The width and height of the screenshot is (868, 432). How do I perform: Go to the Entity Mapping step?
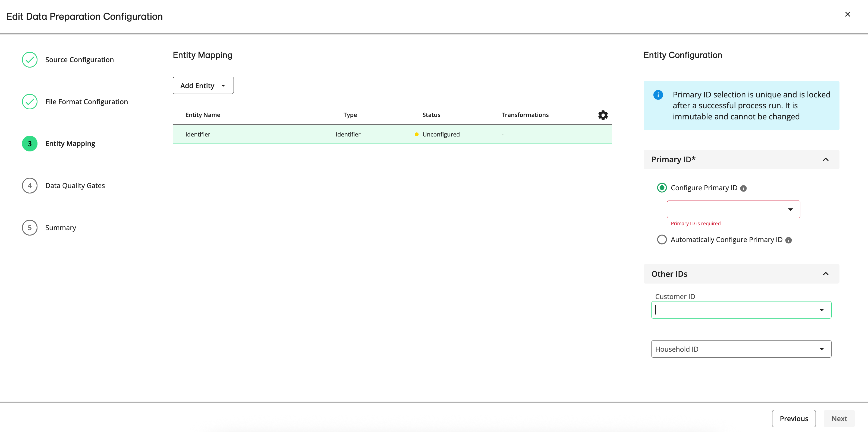70,143
